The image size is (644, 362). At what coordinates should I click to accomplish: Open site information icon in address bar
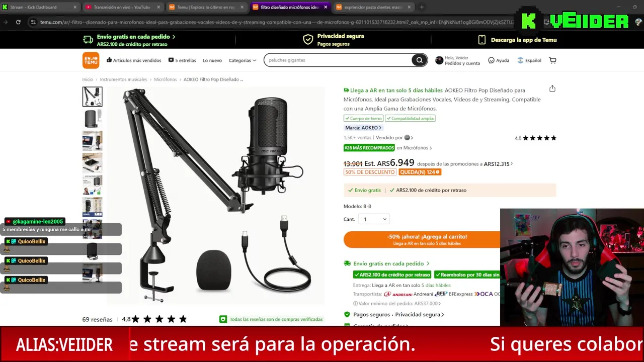point(33,22)
